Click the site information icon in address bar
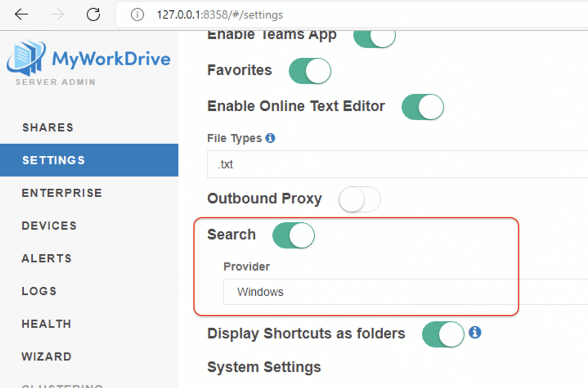Viewport: 588px width, 388px height. (137, 15)
